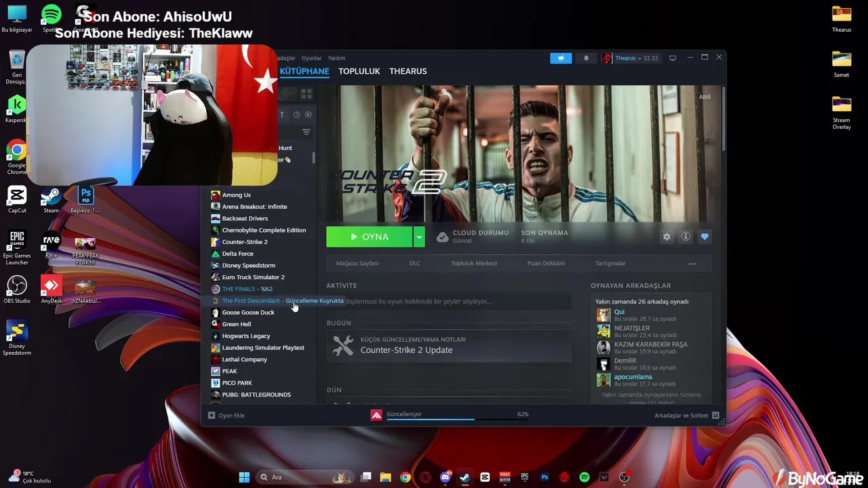
Task: Open Discord from the taskbar
Action: (446, 477)
